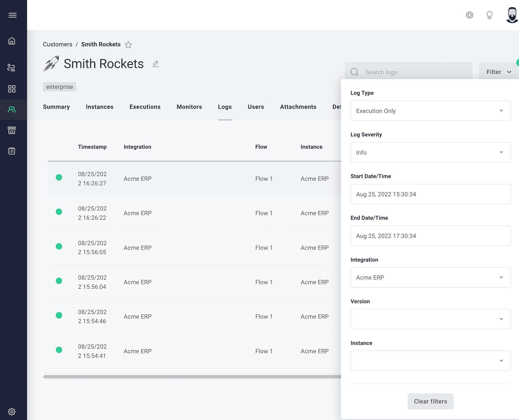Open the Integration filter dropdown
Viewport: 519px width, 420px height.
point(430,277)
